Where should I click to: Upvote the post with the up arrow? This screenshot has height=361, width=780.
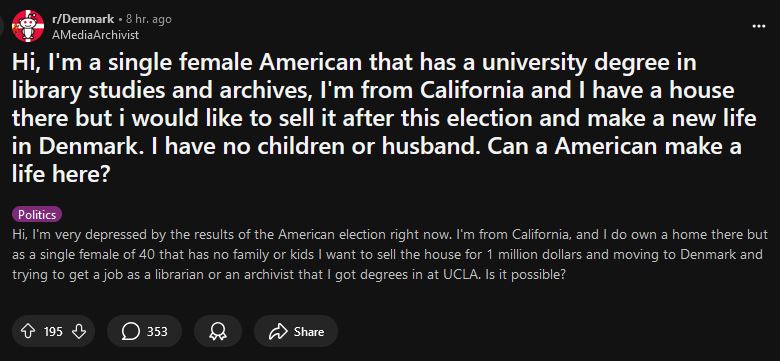click(28, 331)
